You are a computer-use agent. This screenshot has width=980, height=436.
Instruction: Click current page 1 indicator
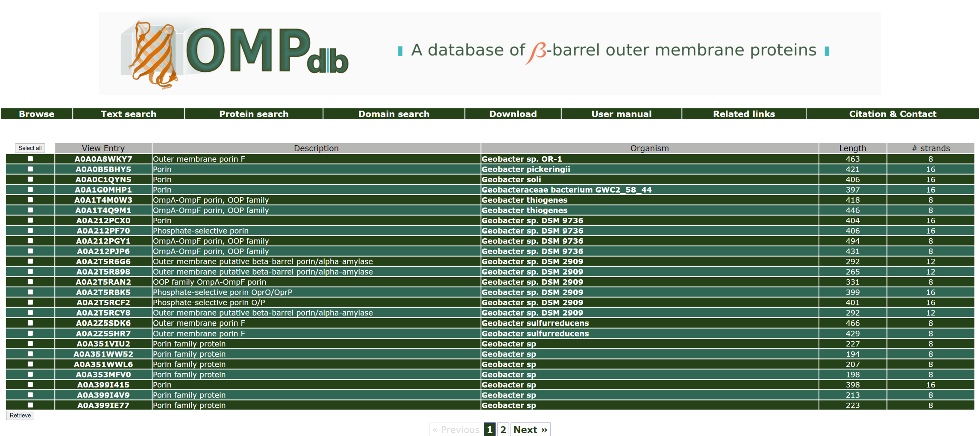tap(490, 430)
